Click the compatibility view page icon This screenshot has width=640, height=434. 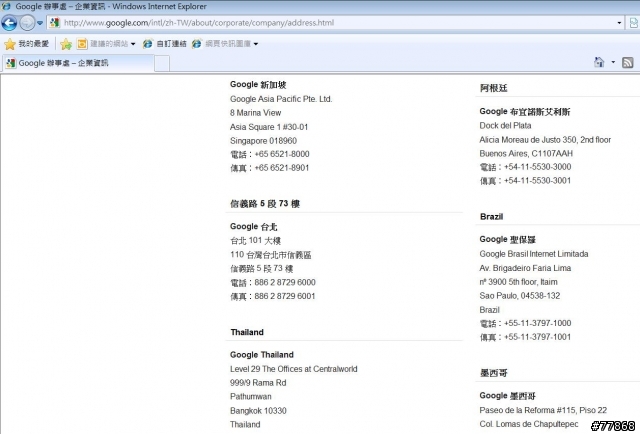633,23
